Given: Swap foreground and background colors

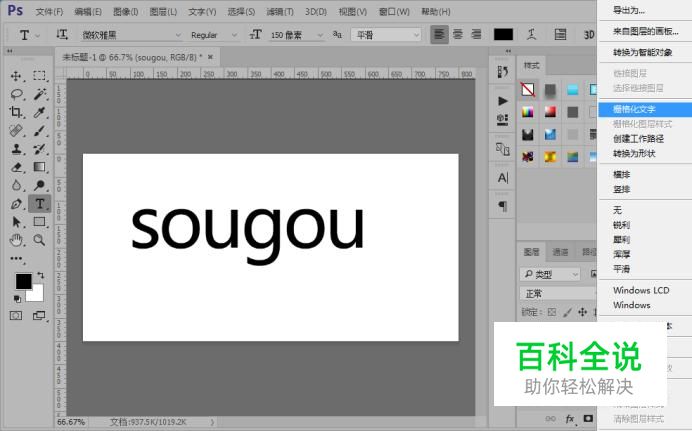Looking at the screenshot, I should coord(41,275).
